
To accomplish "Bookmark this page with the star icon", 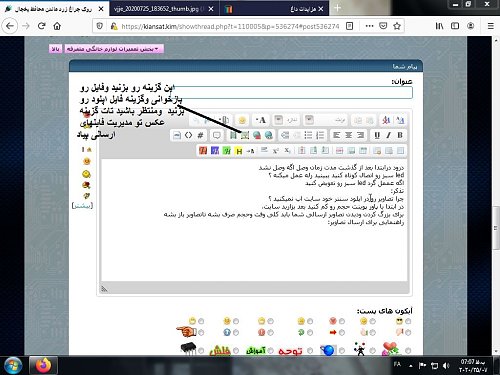I will point(397,26).
